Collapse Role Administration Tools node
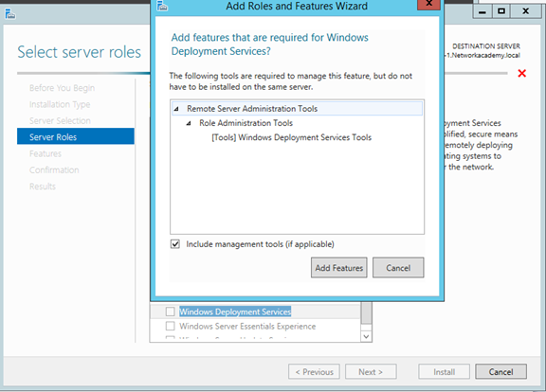 (189, 123)
